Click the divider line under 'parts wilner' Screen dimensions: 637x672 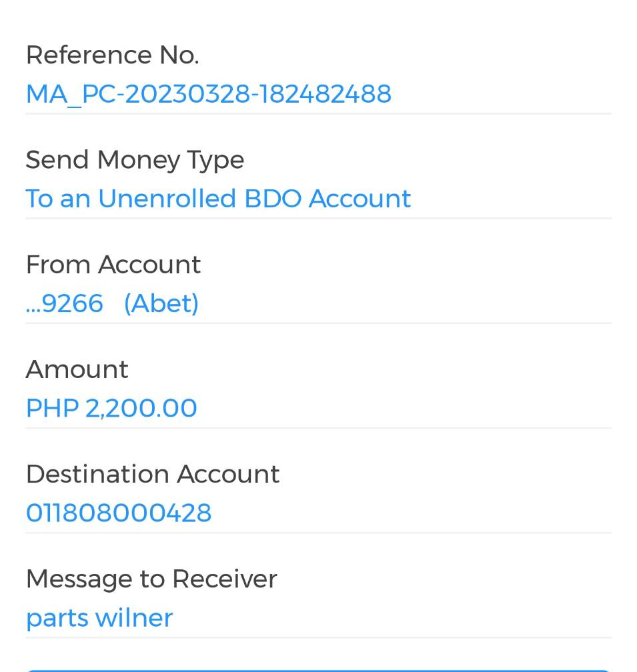click(x=318, y=637)
